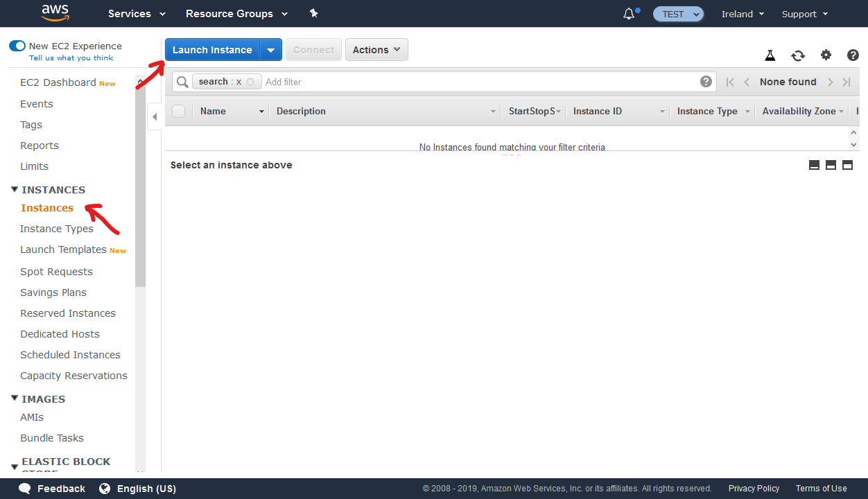Image resolution: width=868 pixels, height=499 pixels.
Task: Open the settings gear for table preferences
Action: point(826,55)
